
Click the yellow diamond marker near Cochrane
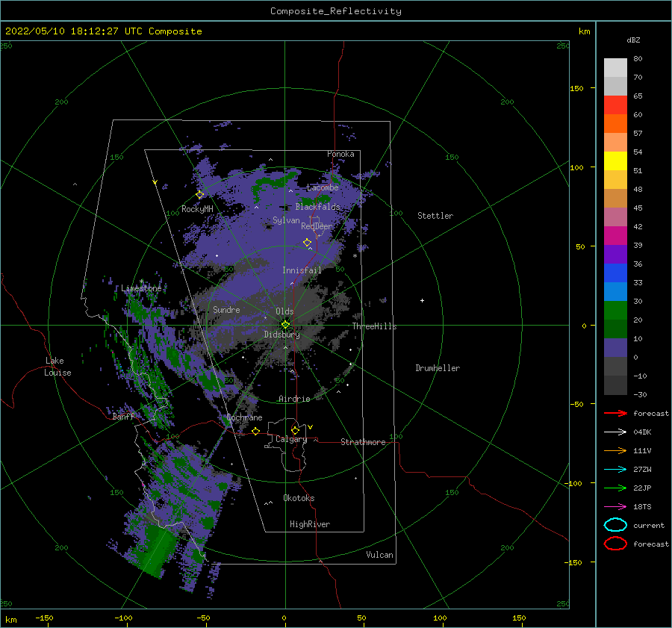pyautogui.click(x=256, y=432)
